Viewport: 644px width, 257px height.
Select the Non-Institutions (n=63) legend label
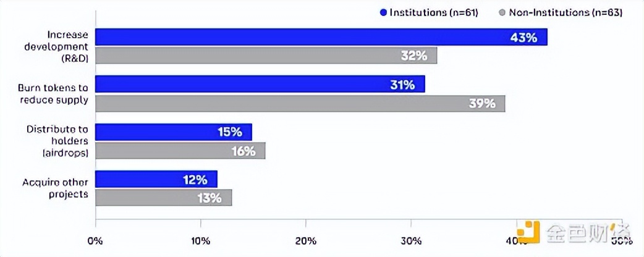click(x=564, y=12)
